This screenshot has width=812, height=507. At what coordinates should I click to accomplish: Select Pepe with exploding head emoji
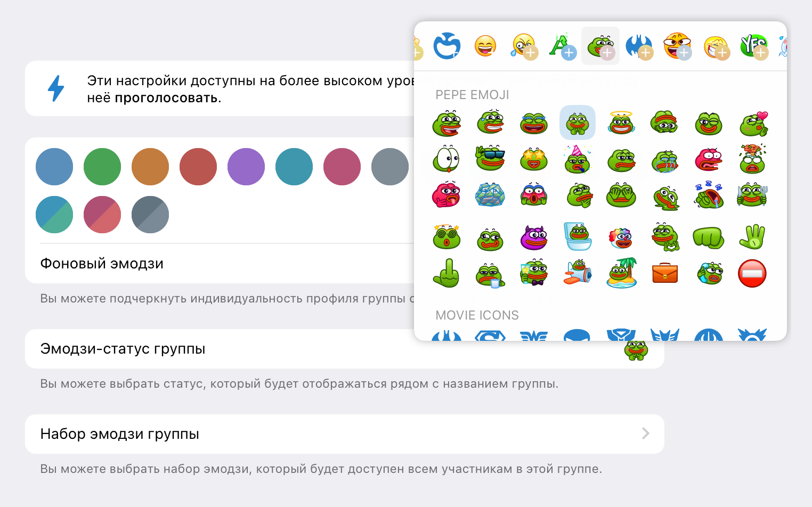[752, 158]
